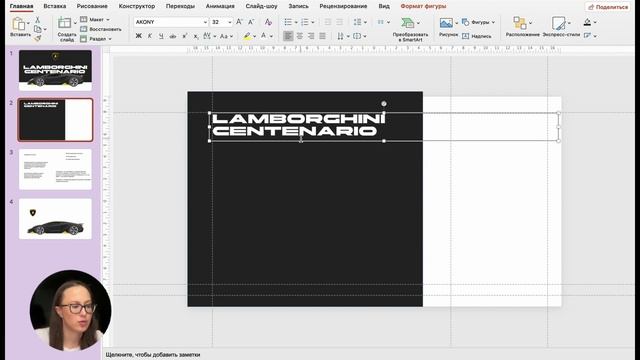This screenshot has height=360, width=640.
Task: Decrease font size with the smaller A icon
Action: (x=251, y=22)
